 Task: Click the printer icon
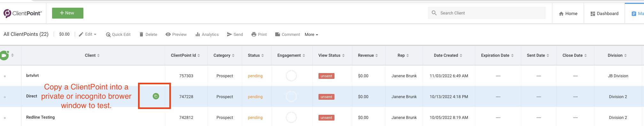pos(254,34)
